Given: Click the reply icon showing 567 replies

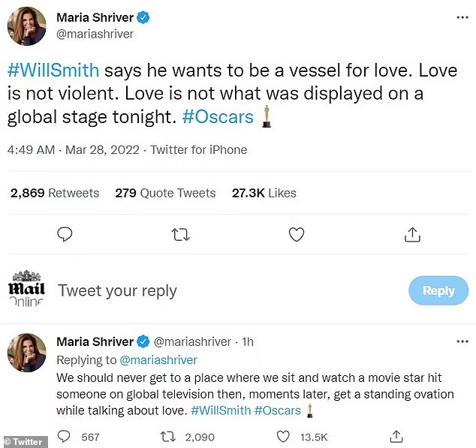Looking at the screenshot, I should coord(65,436).
